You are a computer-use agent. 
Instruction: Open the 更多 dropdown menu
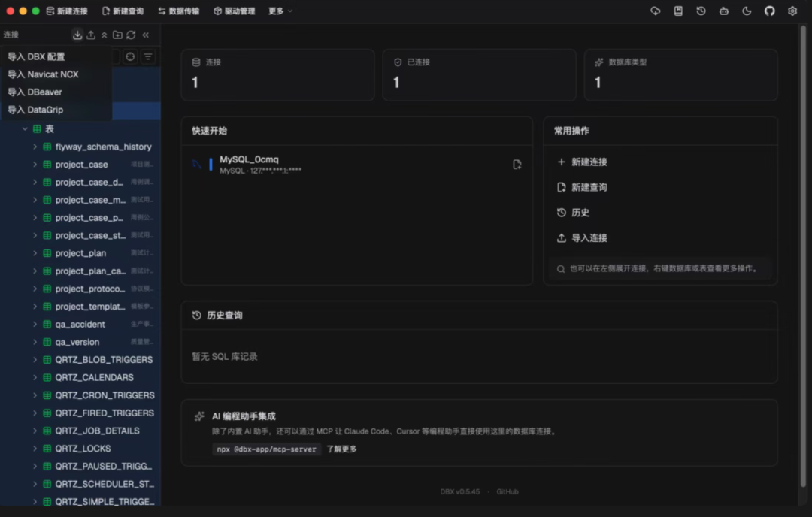(x=280, y=11)
